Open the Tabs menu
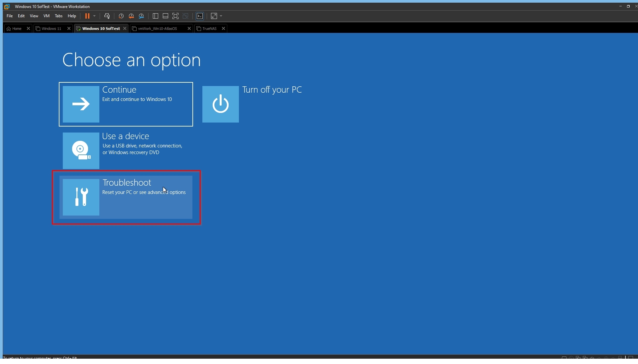Screen dimensions: 638x364 point(58,16)
